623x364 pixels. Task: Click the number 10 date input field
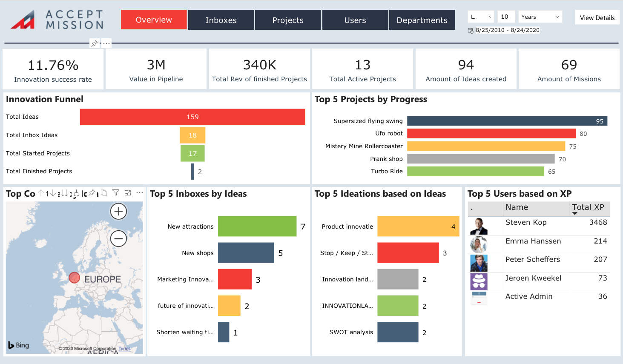505,17
